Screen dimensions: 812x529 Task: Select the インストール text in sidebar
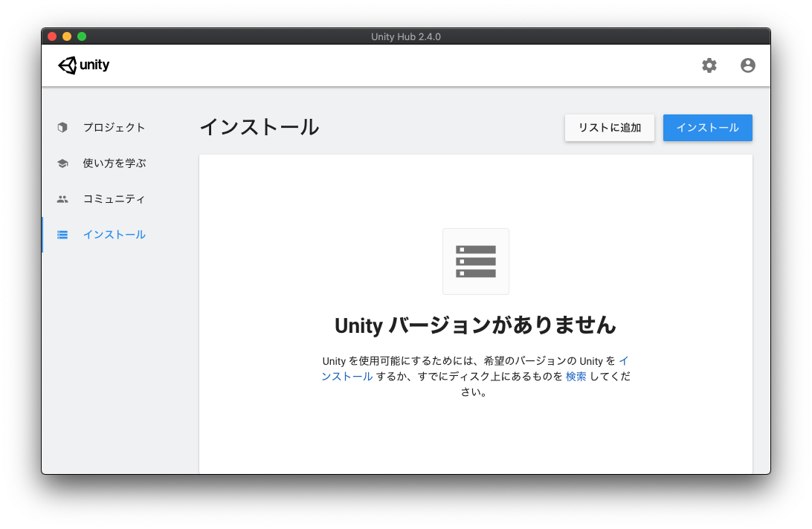(114, 235)
